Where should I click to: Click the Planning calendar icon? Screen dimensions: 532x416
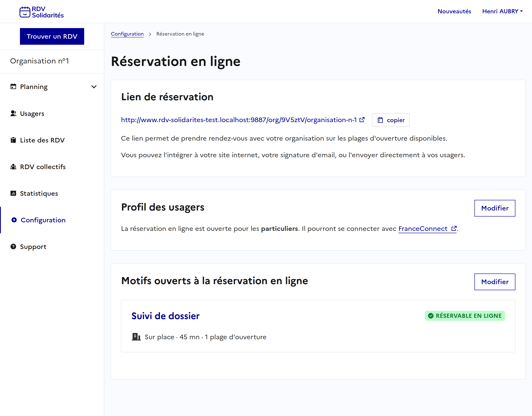(13, 86)
